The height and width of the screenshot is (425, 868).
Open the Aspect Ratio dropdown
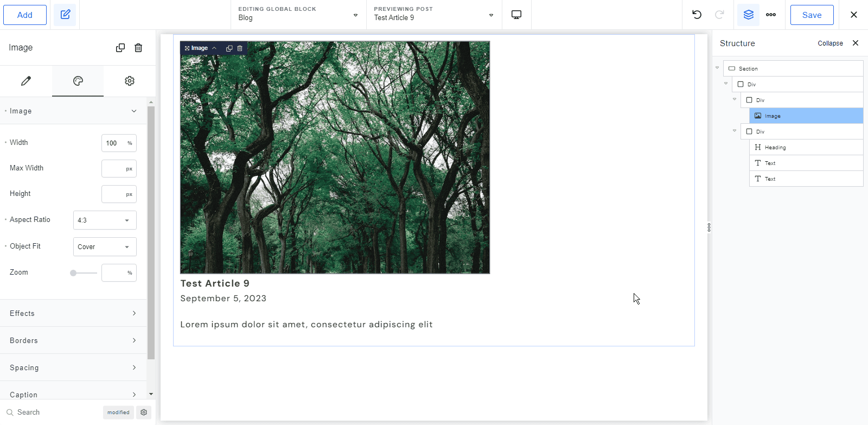105,220
